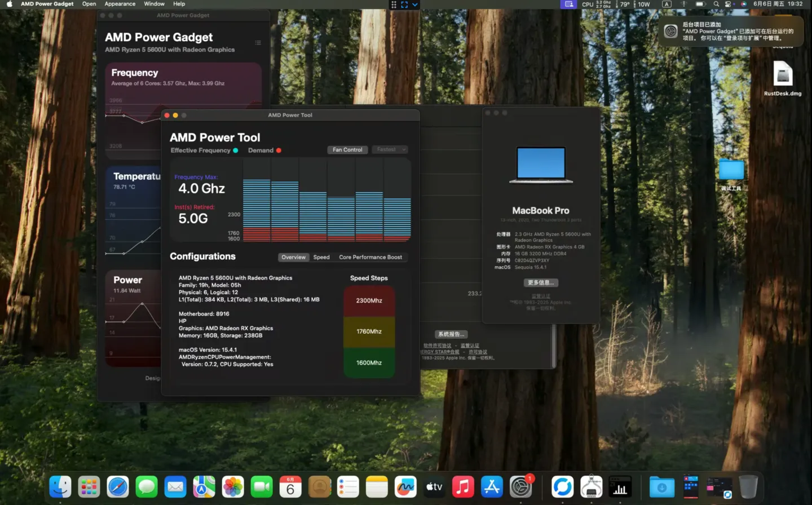Image resolution: width=812 pixels, height=505 pixels.
Task: Open Spotlight search in menu bar
Action: 716,4
